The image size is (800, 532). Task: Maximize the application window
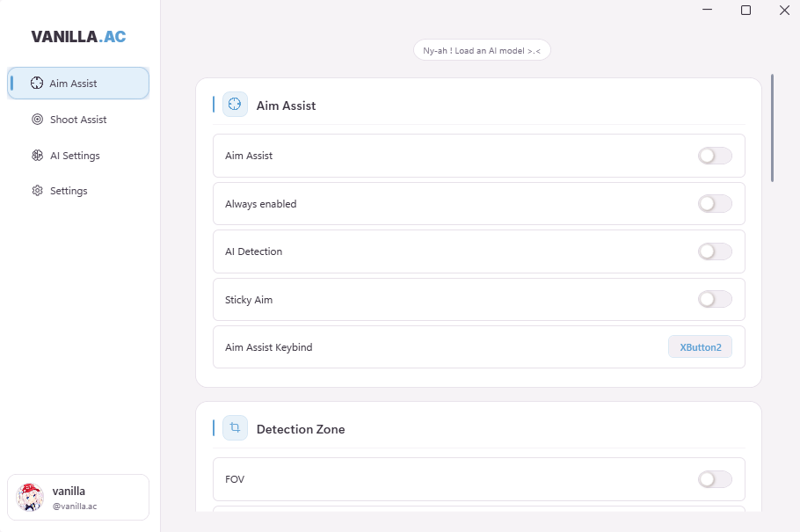point(745,10)
